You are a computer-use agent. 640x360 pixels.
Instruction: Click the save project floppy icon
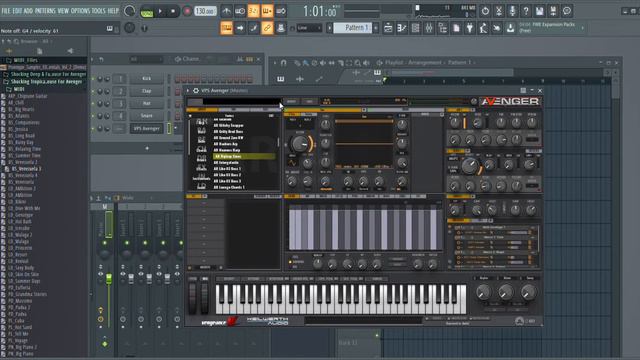point(540,11)
